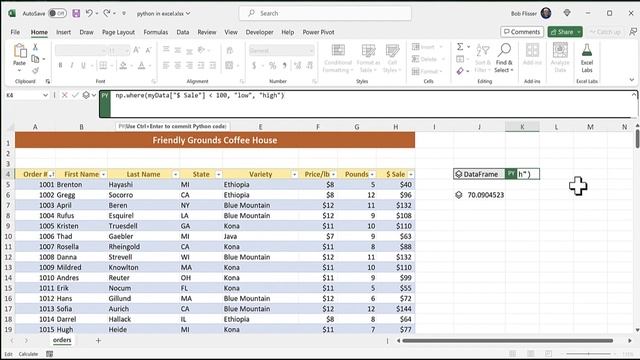640x360 pixels.
Task: Select cell with value 70.0904523
Action: (x=479, y=195)
